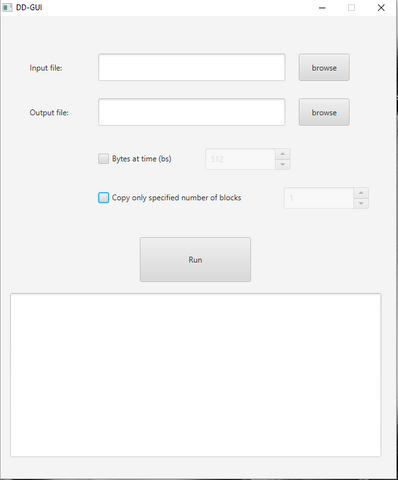Click the Input file text field

(x=192, y=67)
